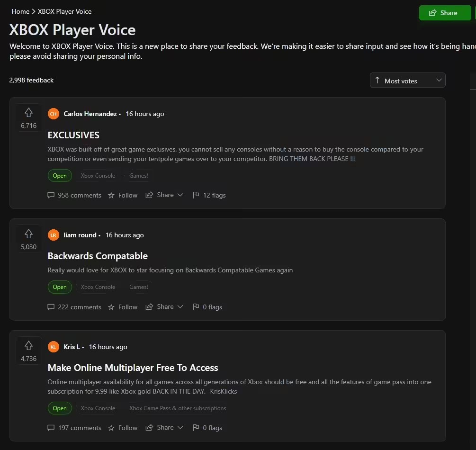
Task: Open the Most votes sort dropdown
Action: pyautogui.click(x=407, y=80)
